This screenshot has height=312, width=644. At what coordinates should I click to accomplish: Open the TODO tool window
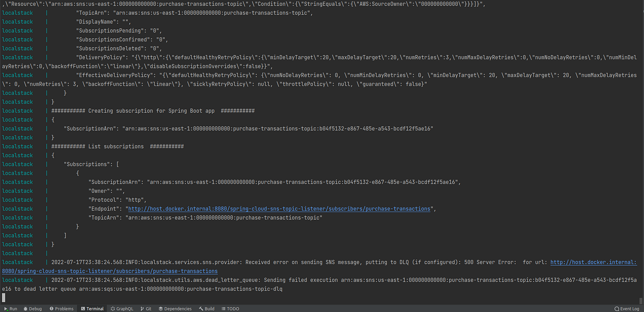tap(230, 309)
